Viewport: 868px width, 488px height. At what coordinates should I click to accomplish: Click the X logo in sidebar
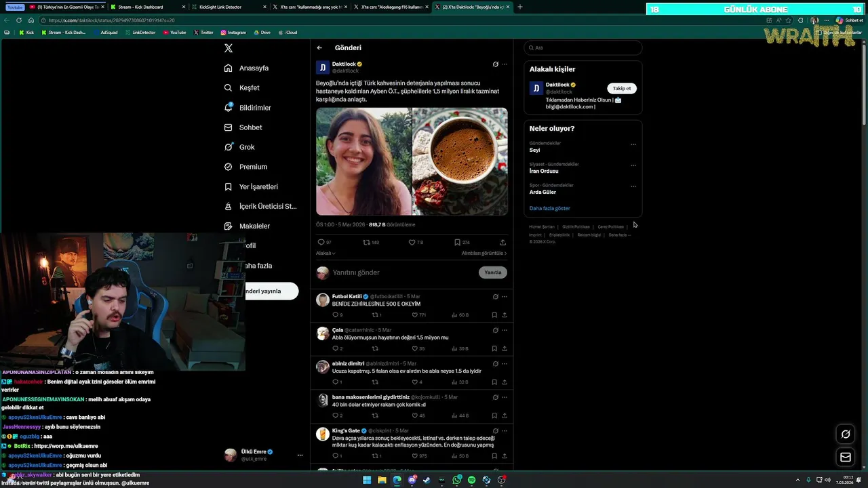pyautogui.click(x=229, y=48)
